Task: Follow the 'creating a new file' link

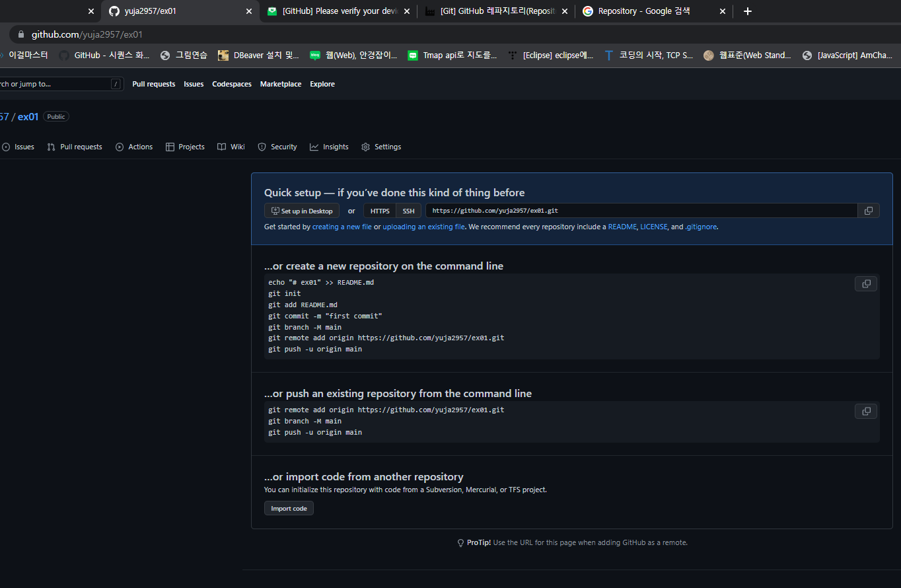Action: 342,227
